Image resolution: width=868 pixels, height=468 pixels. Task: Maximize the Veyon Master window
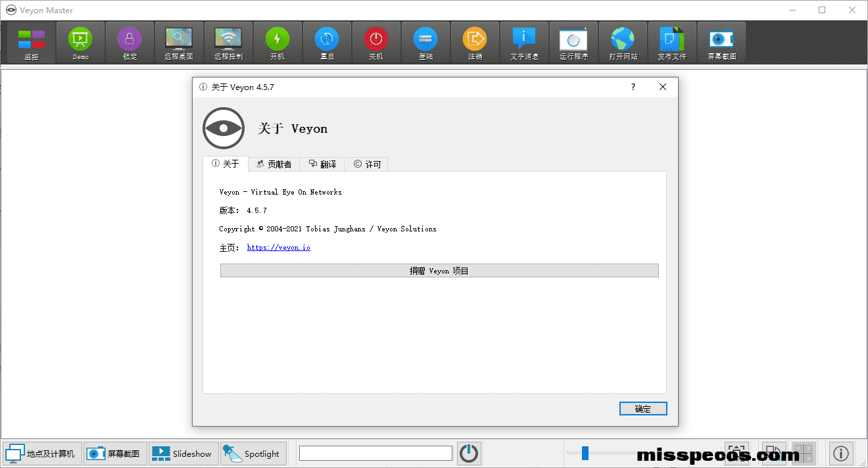click(x=822, y=10)
